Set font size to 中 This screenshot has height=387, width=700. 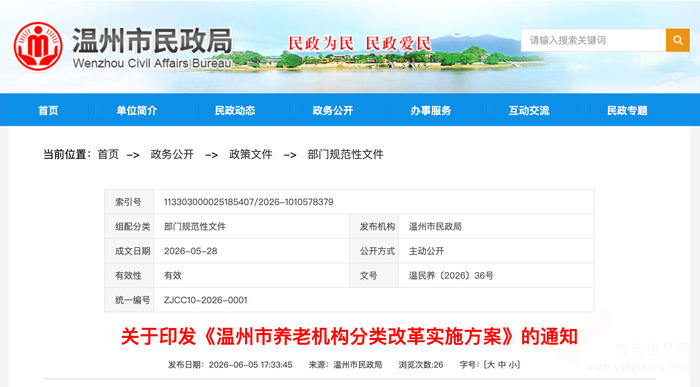pyautogui.click(x=502, y=365)
